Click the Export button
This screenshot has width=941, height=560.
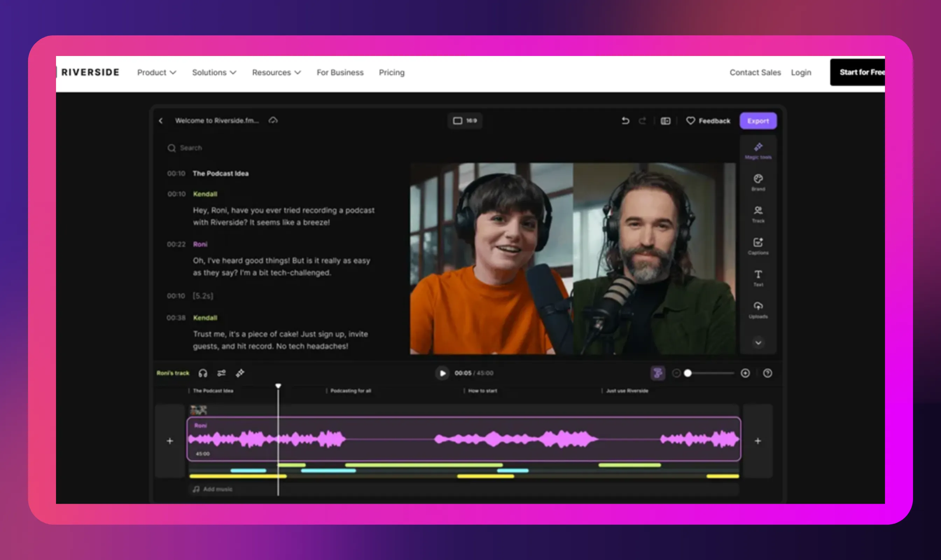[x=758, y=121]
